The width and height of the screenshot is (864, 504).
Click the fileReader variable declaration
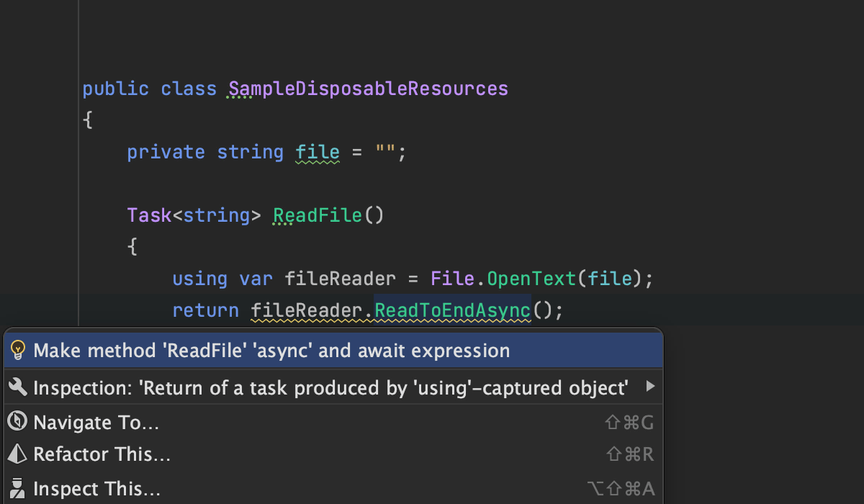point(340,279)
